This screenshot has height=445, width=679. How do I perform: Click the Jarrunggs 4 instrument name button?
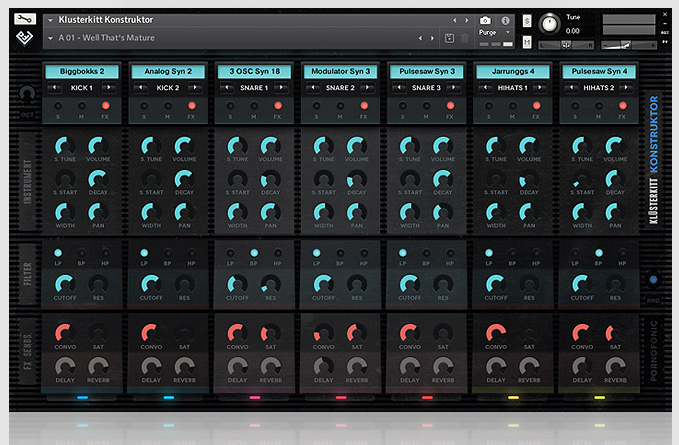pyautogui.click(x=513, y=71)
